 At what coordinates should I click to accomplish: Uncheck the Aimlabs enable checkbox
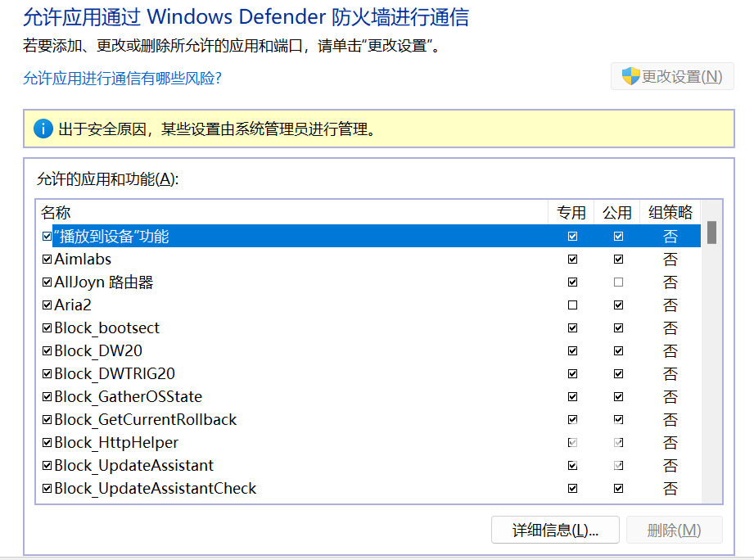click(x=47, y=260)
